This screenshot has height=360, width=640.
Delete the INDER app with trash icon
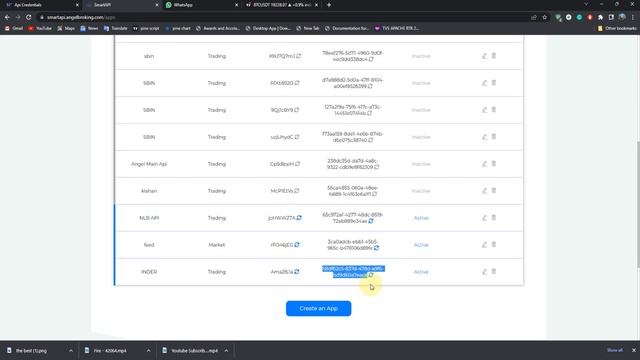click(494, 271)
